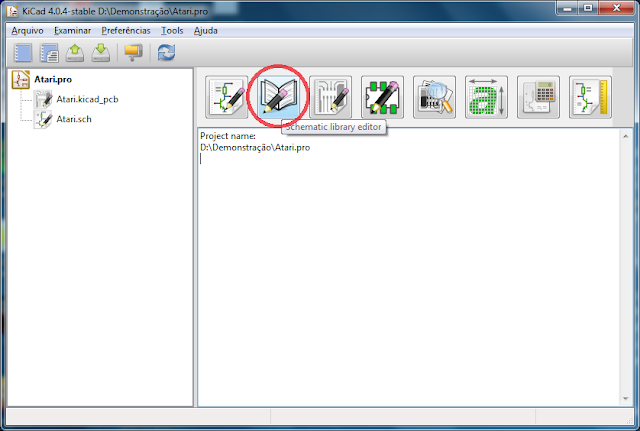Launch the PCB footprint editor
Screen dimensions: 640x431
(x=382, y=97)
